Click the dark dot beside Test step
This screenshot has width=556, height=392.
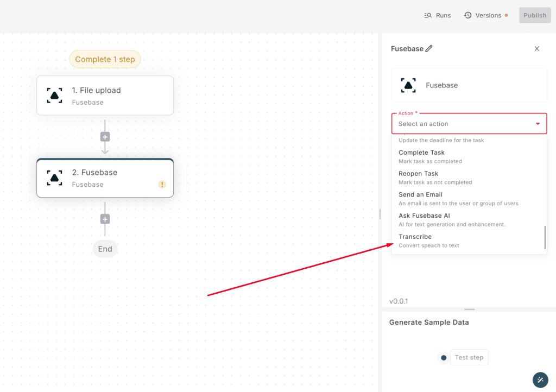[x=443, y=358]
